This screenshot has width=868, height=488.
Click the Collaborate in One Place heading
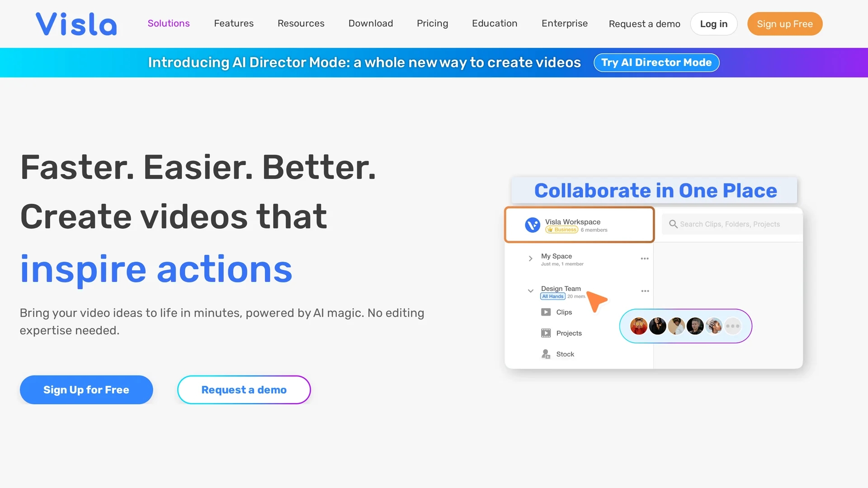(656, 191)
